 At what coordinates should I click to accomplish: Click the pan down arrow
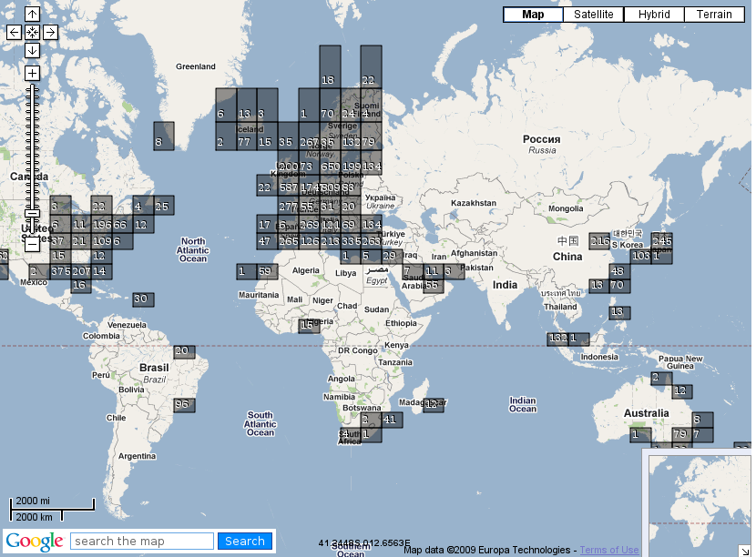[34, 52]
